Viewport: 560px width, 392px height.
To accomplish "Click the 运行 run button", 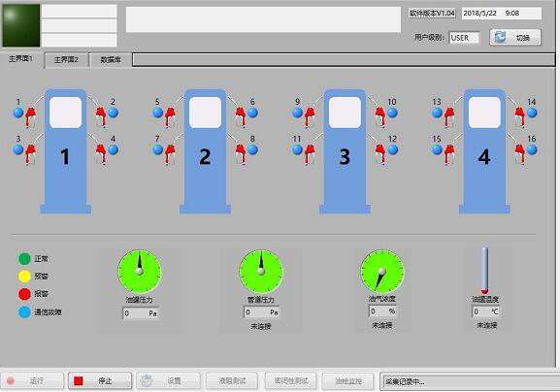I will click(x=32, y=381).
